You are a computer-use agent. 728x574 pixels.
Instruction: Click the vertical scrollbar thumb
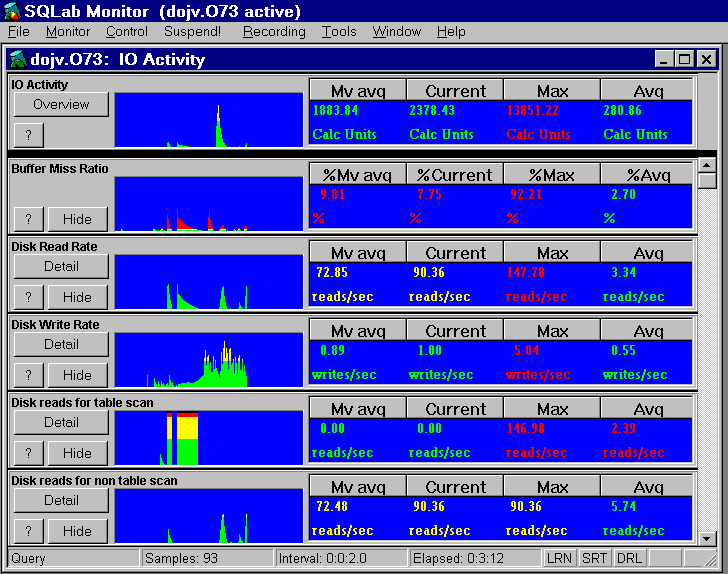[x=707, y=181]
